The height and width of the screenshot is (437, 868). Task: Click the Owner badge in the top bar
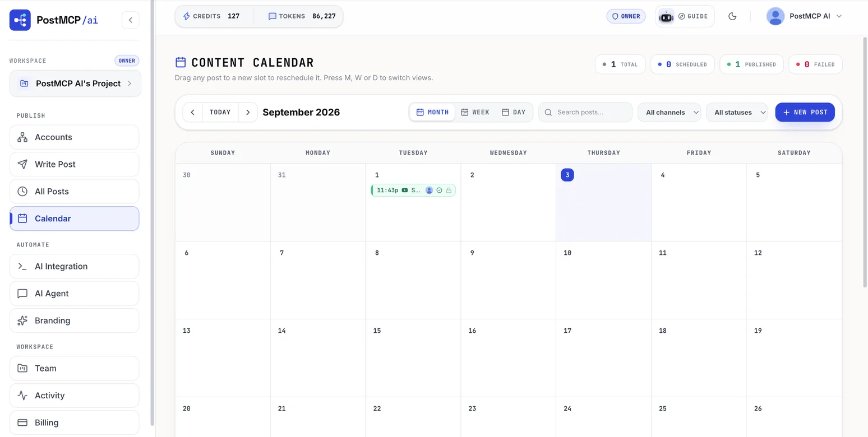(626, 16)
